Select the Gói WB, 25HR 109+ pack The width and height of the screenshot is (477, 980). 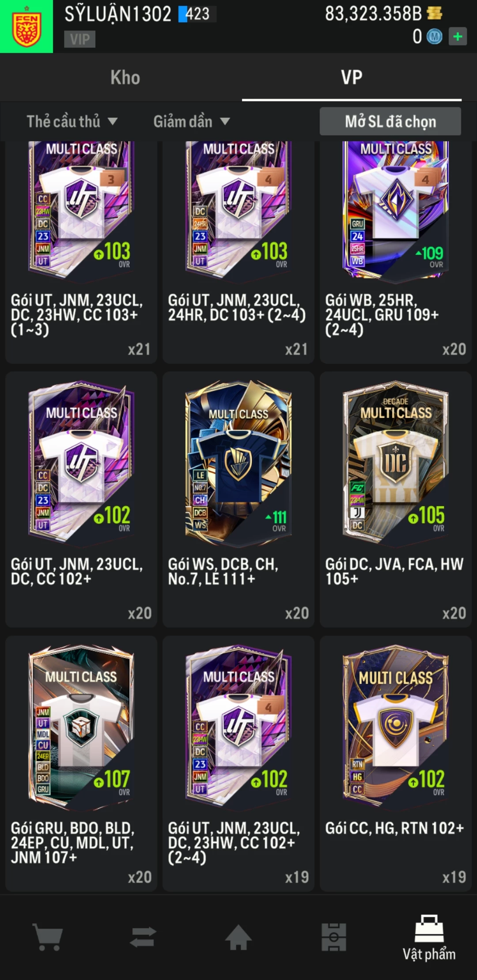396,252
